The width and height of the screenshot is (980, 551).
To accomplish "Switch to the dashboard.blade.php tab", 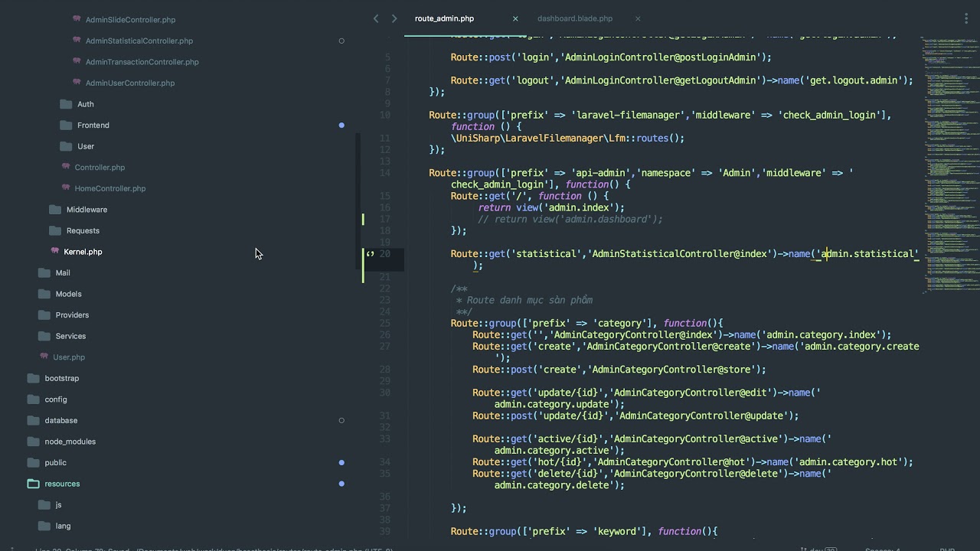I will (x=575, y=18).
